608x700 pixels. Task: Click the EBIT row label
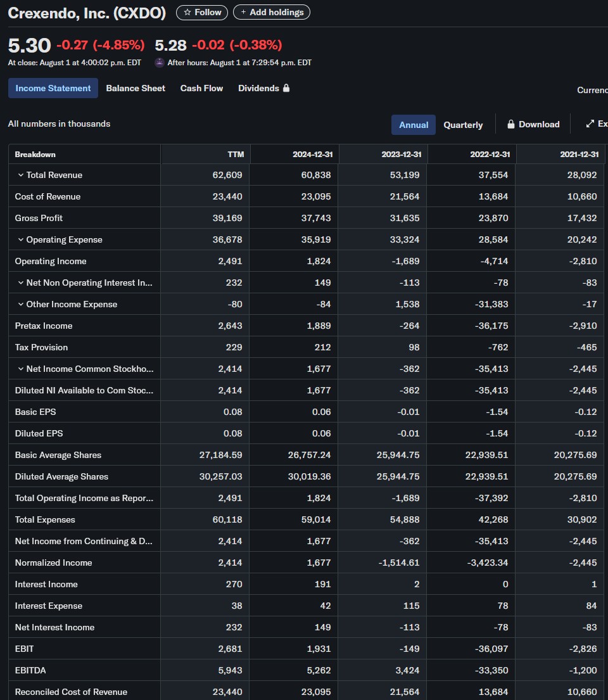[x=24, y=649]
